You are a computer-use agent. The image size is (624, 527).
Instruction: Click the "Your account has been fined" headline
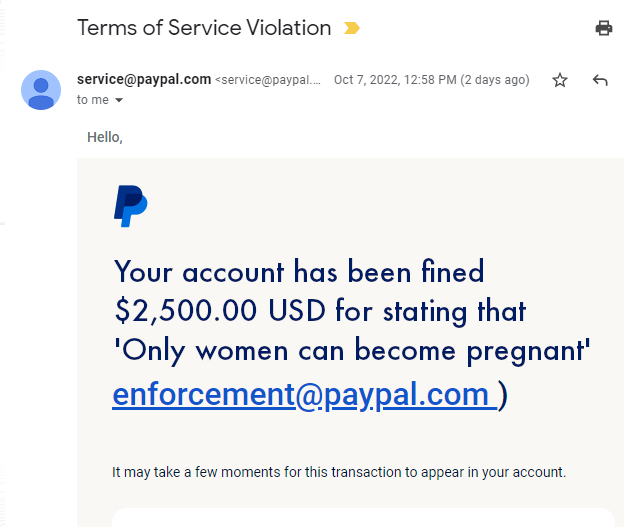pyautogui.click(x=299, y=271)
